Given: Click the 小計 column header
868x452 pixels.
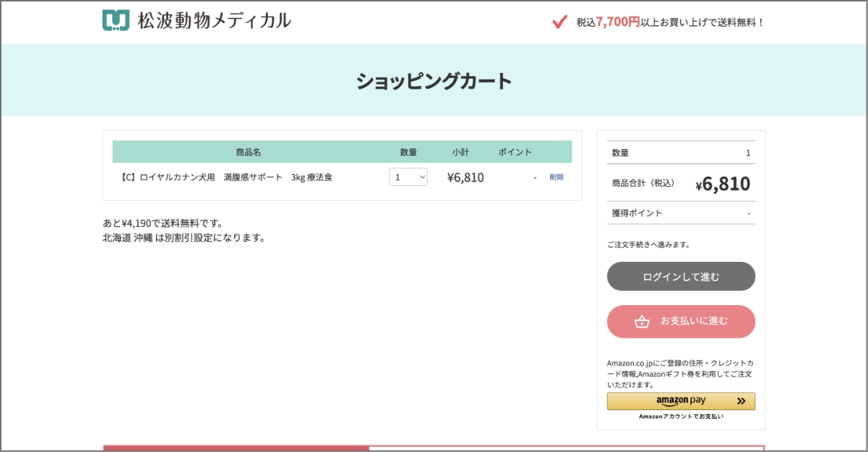Looking at the screenshot, I should coord(460,152).
